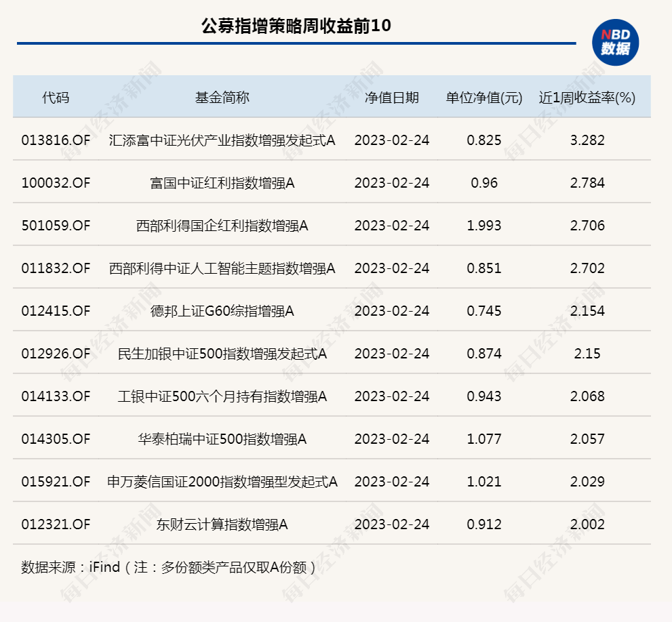
Task: Click date 2023-02-24 in the 100032.OF row
Action: click(x=392, y=183)
